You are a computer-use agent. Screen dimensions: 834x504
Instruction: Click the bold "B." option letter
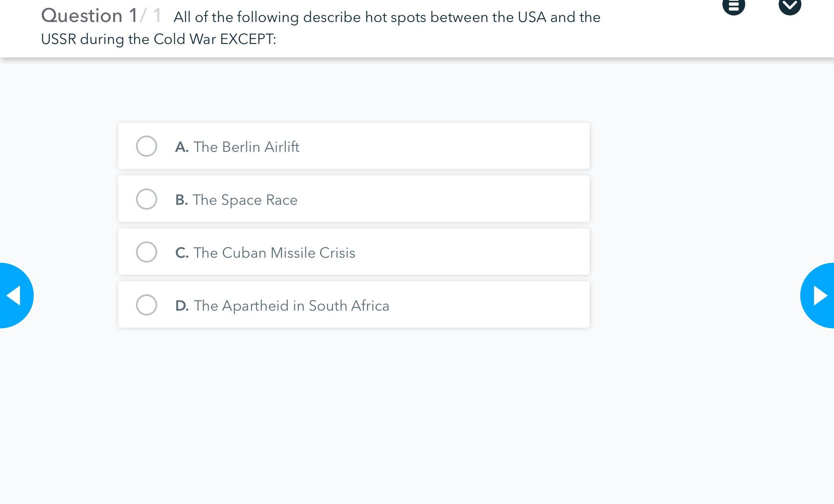(182, 200)
